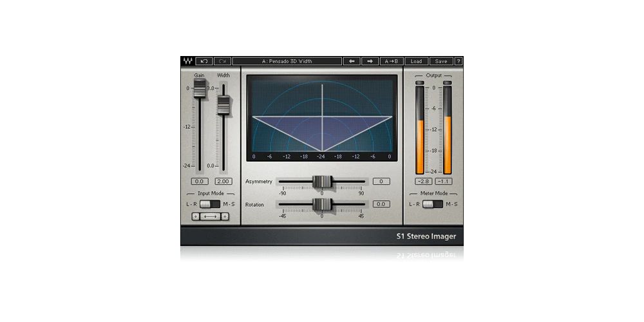The width and height of the screenshot is (644, 322).
Task: Click the right output level meter
Action: coord(448,130)
